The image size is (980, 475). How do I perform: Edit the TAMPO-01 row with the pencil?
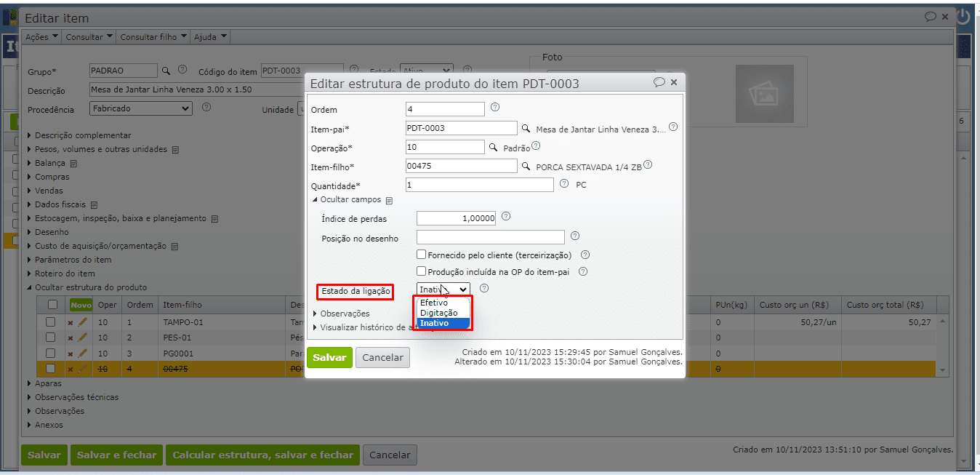(x=82, y=322)
